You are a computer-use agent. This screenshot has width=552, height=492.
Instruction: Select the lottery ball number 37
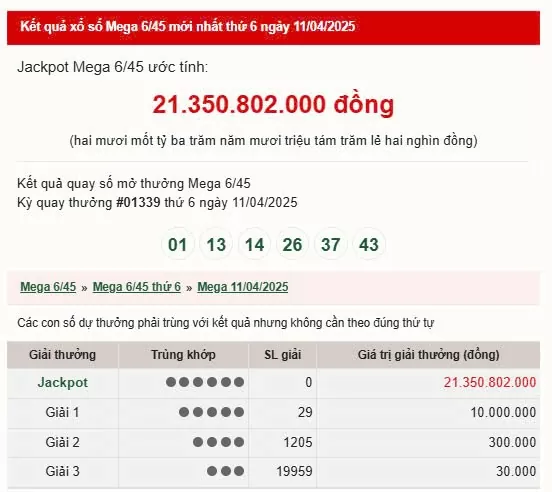click(x=331, y=244)
